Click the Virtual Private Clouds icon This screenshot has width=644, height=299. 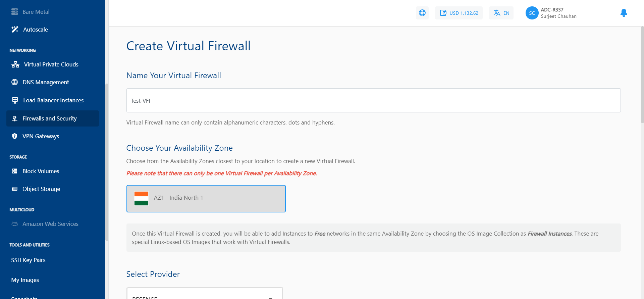pyautogui.click(x=15, y=64)
